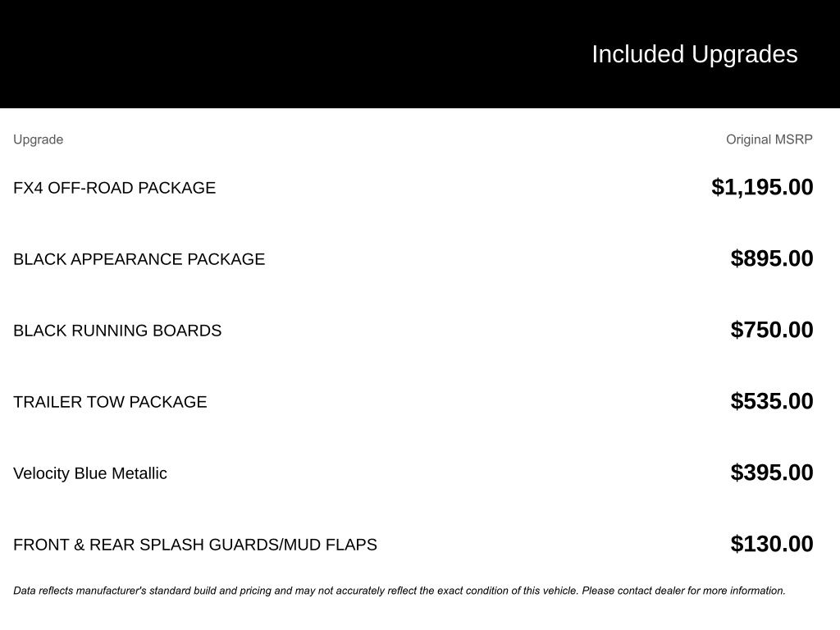This screenshot has height=630, width=840.
Task: Click the Included Upgrades heading
Action: click(x=694, y=54)
